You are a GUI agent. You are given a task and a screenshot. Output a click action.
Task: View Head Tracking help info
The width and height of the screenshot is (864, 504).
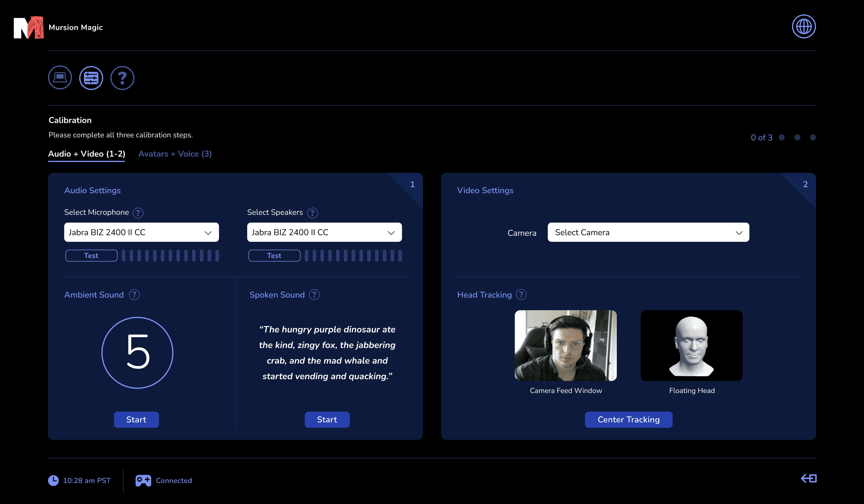(521, 295)
